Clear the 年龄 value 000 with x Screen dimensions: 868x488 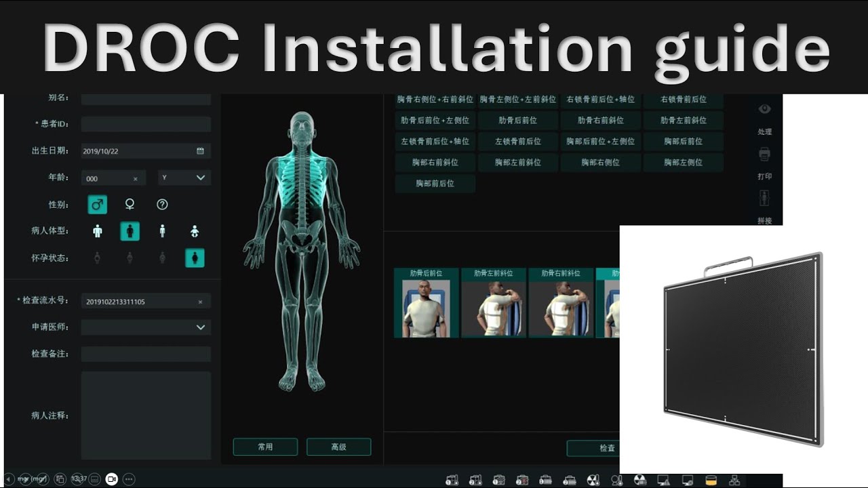[x=135, y=178]
